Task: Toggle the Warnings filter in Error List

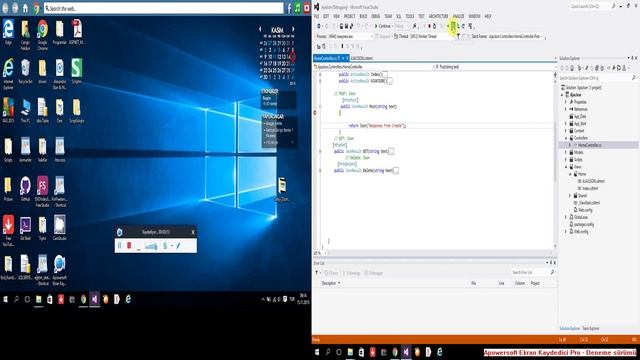Action: (x=351, y=273)
